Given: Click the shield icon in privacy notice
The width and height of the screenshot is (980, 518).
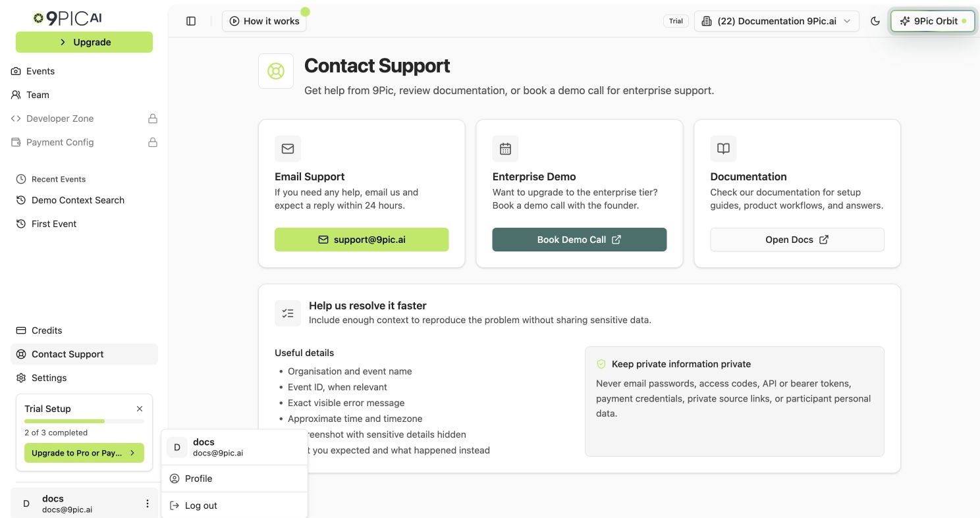Looking at the screenshot, I should (601, 364).
